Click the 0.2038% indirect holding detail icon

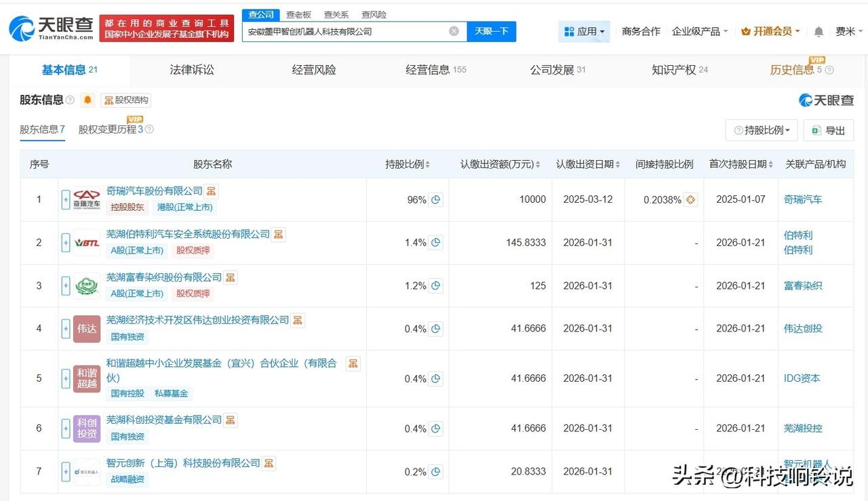pos(690,200)
